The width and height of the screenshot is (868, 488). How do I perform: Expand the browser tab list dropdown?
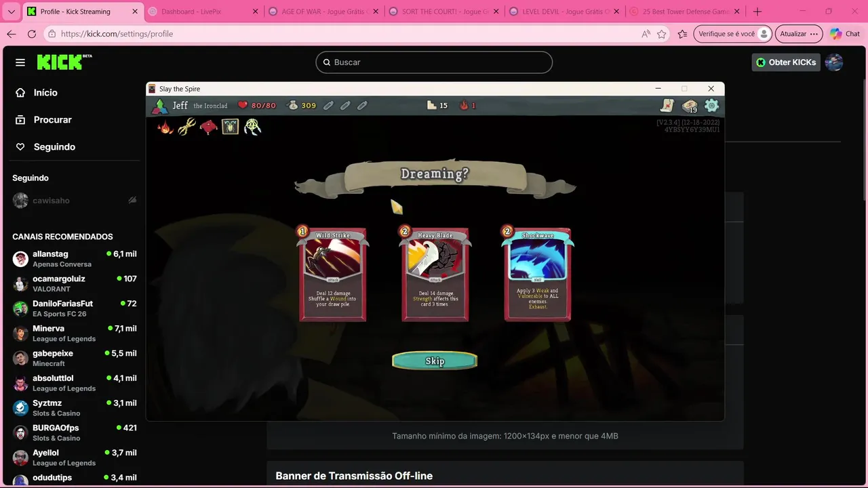pos(11,12)
